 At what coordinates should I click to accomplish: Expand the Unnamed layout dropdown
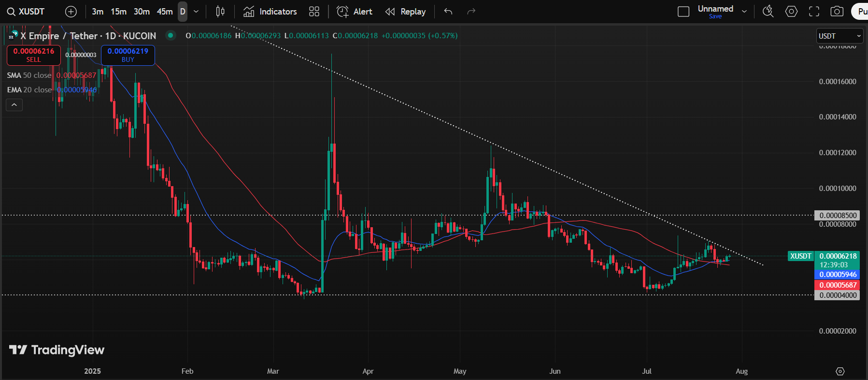pos(744,12)
